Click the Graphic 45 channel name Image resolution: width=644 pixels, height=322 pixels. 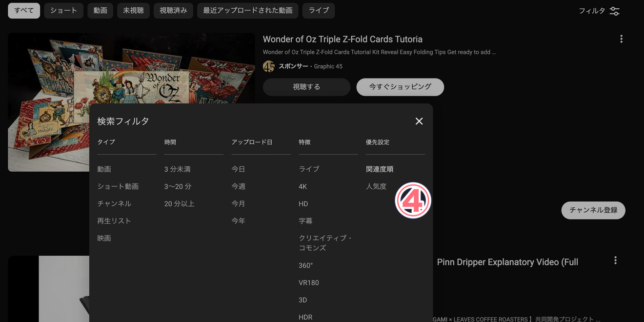tap(328, 66)
